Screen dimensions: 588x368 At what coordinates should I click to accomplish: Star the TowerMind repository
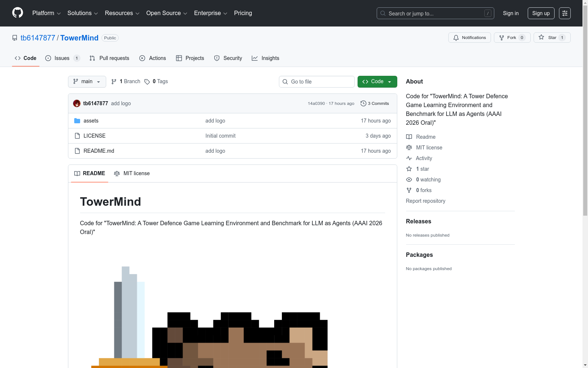552,38
